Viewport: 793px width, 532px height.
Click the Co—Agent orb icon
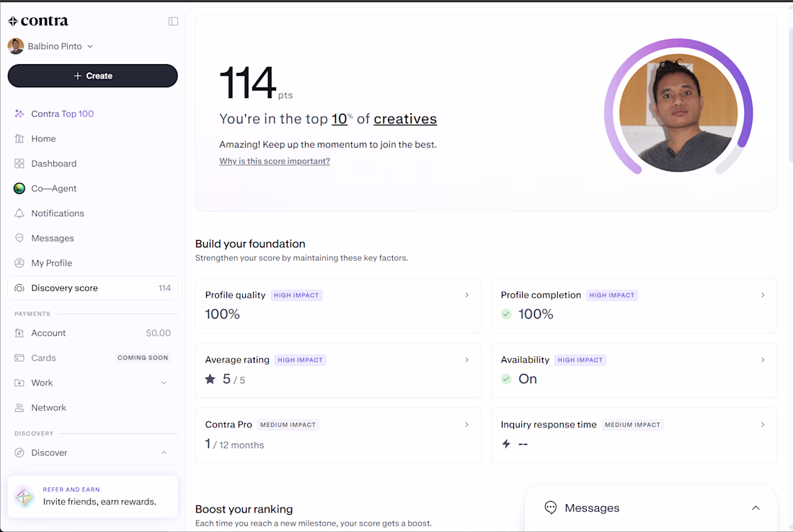point(19,188)
